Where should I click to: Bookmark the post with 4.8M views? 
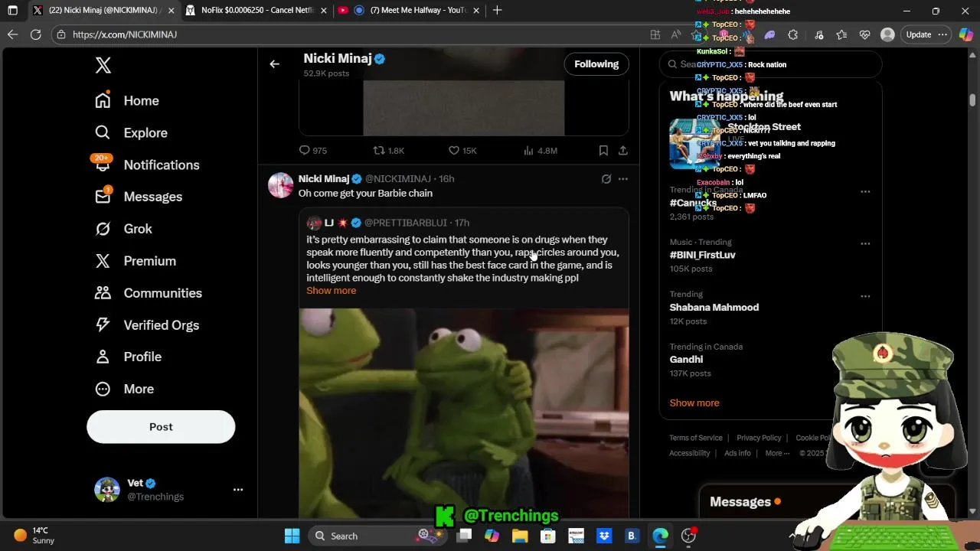[x=603, y=151]
